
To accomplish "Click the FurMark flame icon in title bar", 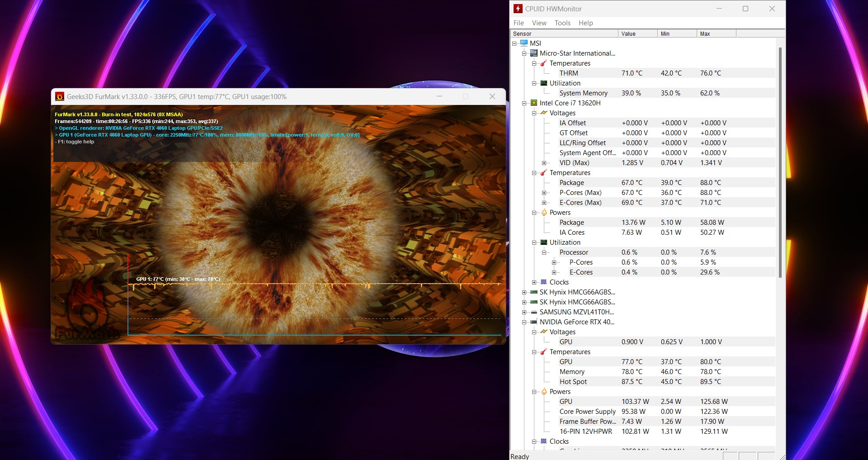I will coord(60,96).
